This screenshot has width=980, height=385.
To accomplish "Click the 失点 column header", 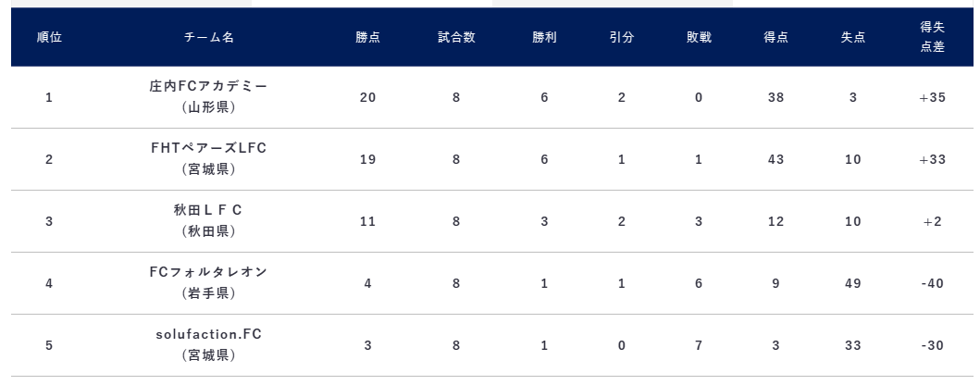I will tap(852, 38).
